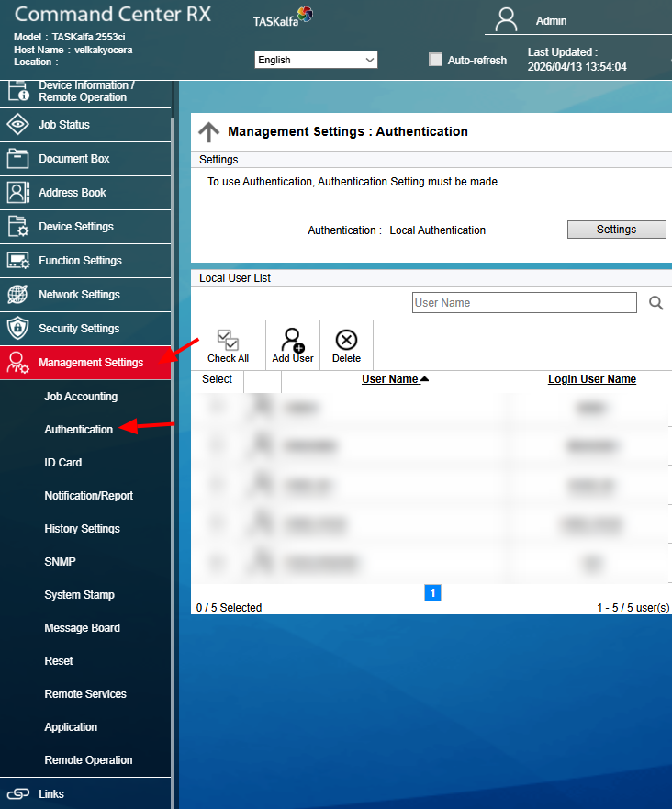Select ID Card in sidebar
Screen dimensions: 672x809
[x=63, y=463]
